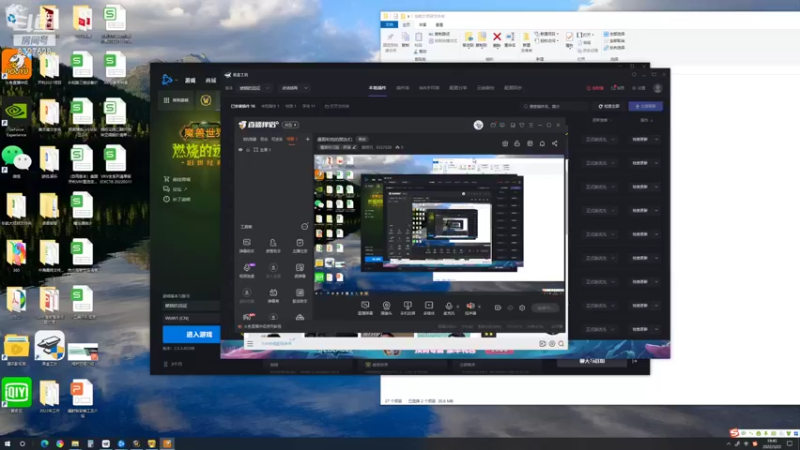
Task: Add a screen capture source in streaming toolbar
Action: 365,306
